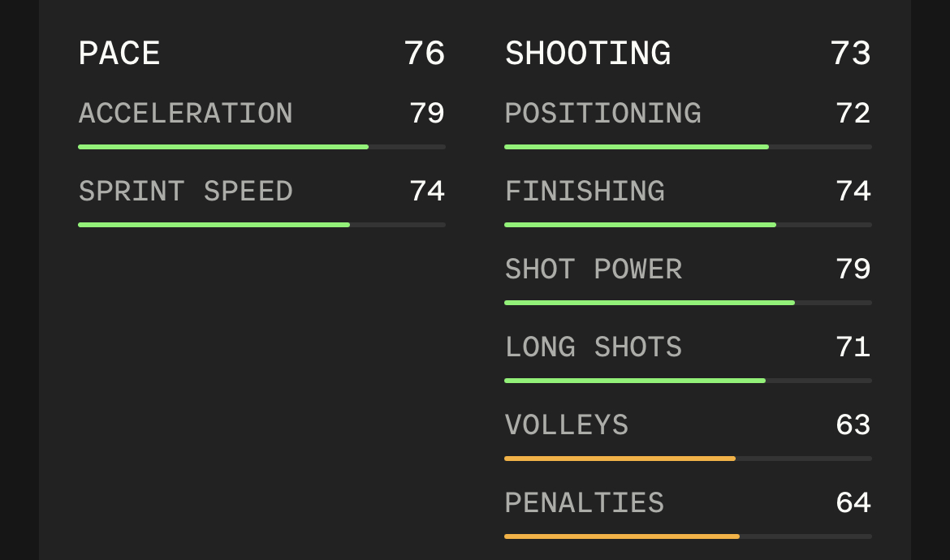Select the SPRINT SPEED stat label
The width and height of the screenshot is (950, 560).
coord(185,192)
